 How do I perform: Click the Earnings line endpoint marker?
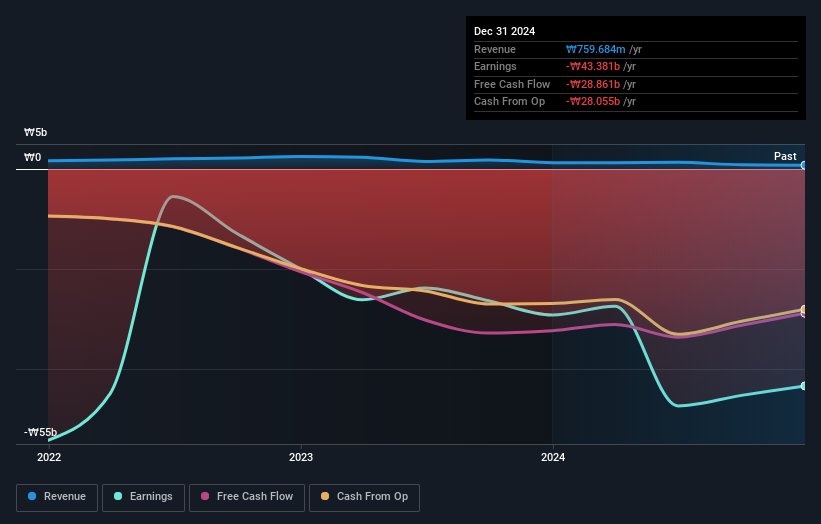(804, 386)
